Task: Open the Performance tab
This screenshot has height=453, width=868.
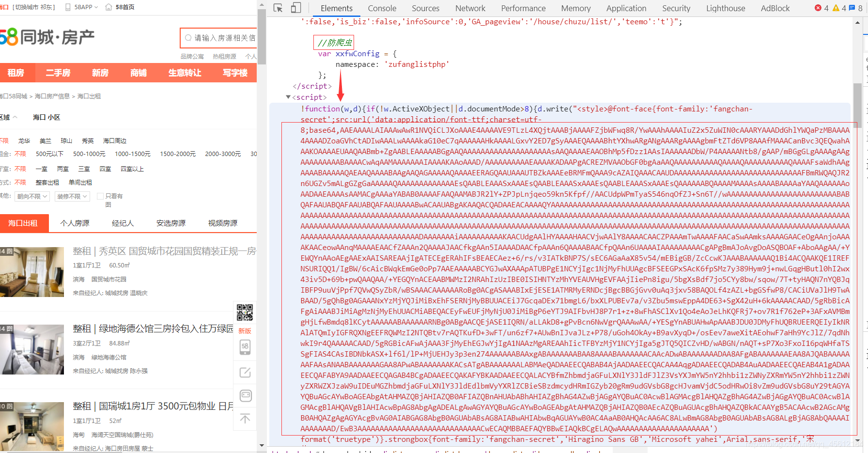Action: point(523,8)
